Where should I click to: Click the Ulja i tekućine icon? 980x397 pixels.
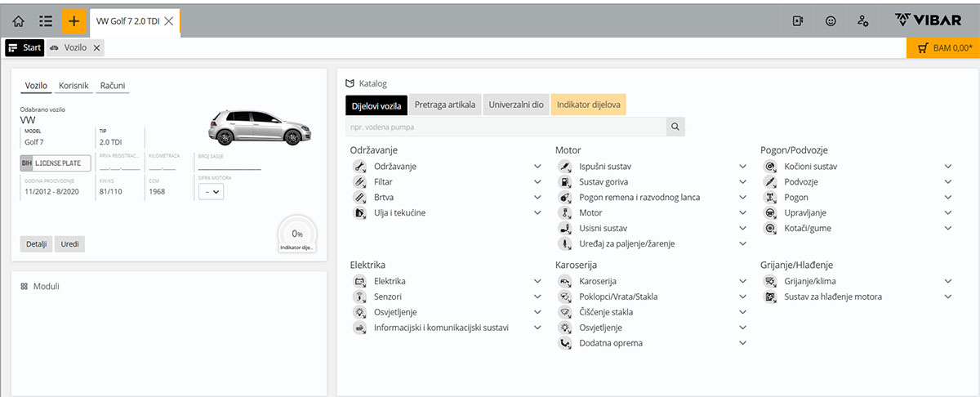pos(359,213)
